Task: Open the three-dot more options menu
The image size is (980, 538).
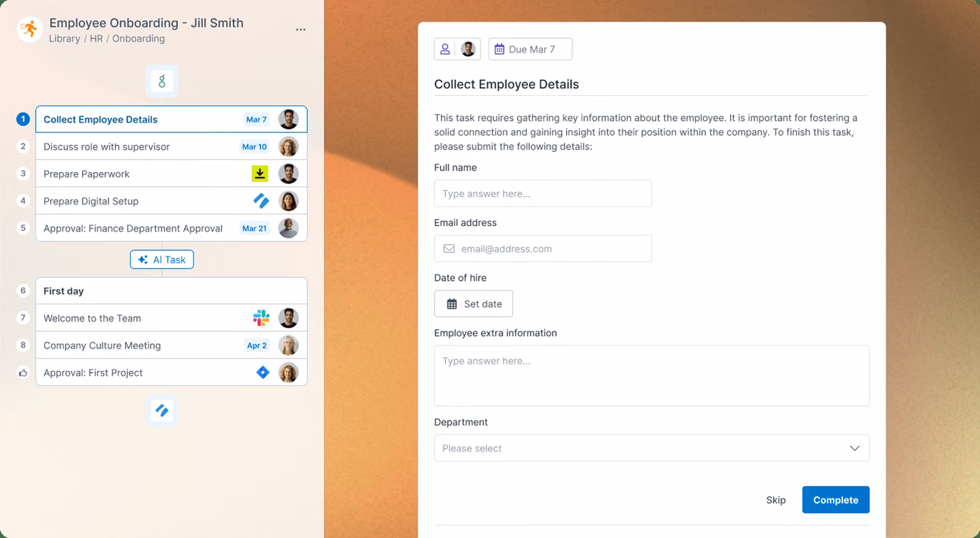Action: click(300, 29)
